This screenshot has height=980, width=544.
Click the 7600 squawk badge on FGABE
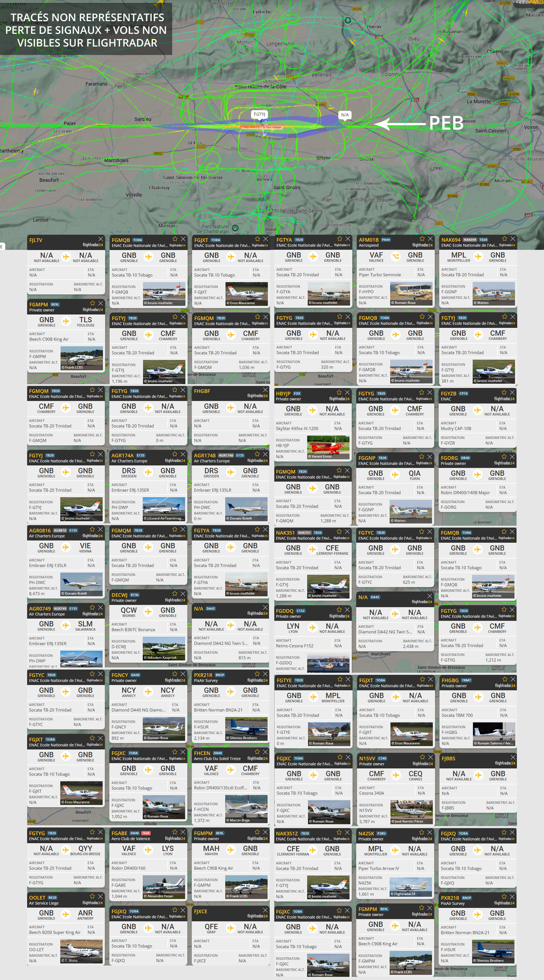[146, 833]
